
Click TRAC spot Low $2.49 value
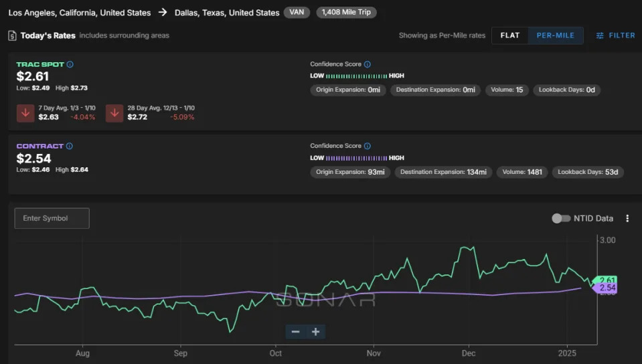click(x=41, y=88)
